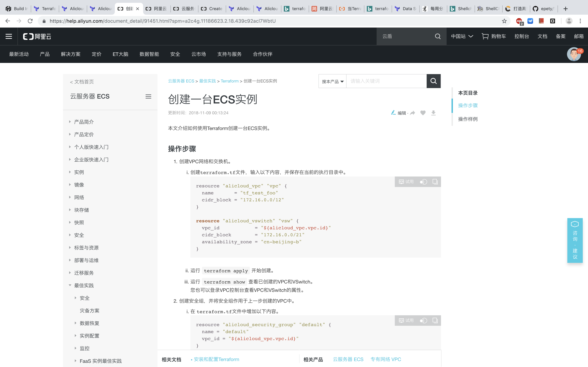Select 产品 in the top navigation
The height and width of the screenshot is (367, 588).
pyautogui.click(x=44, y=54)
